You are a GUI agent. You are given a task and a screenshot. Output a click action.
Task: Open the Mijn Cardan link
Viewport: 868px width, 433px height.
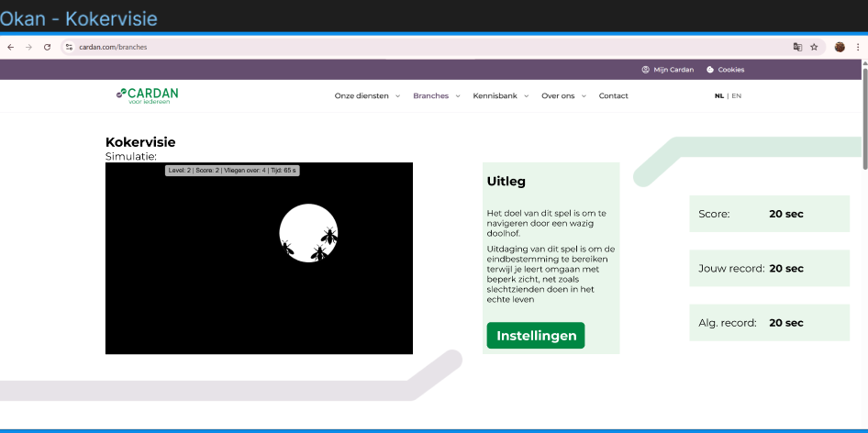coord(668,70)
